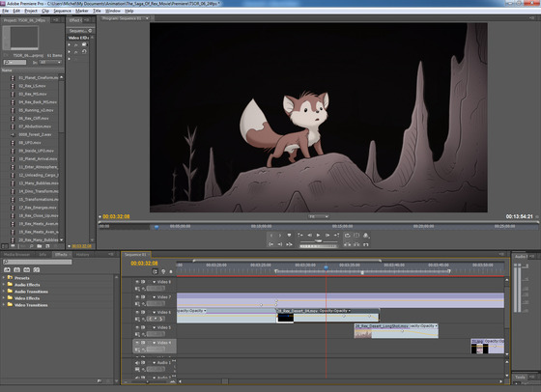Go to previous edit point button
This screenshot has height=392, width=541.
coord(300,236)
